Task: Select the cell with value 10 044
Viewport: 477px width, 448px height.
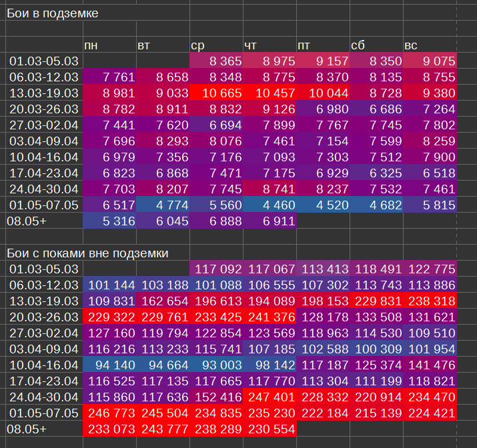Action: tap(323, 93)
